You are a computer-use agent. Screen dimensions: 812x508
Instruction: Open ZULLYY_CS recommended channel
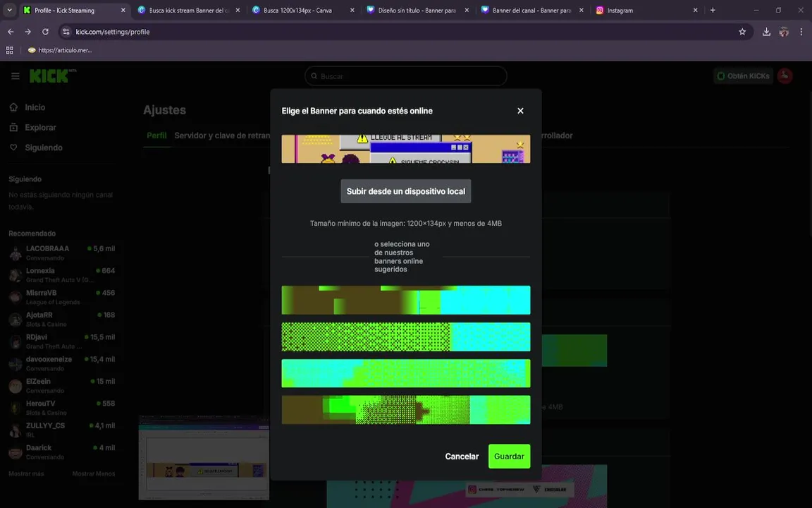(62, 430)
